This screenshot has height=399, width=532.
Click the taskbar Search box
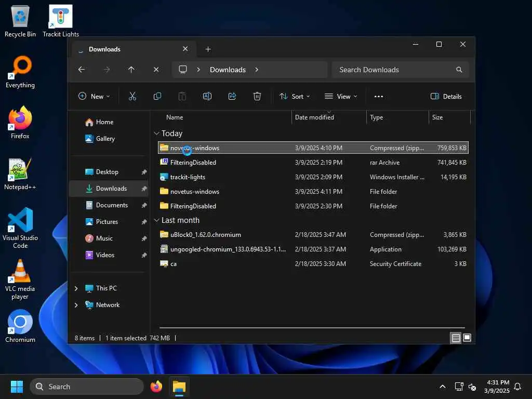87,387
